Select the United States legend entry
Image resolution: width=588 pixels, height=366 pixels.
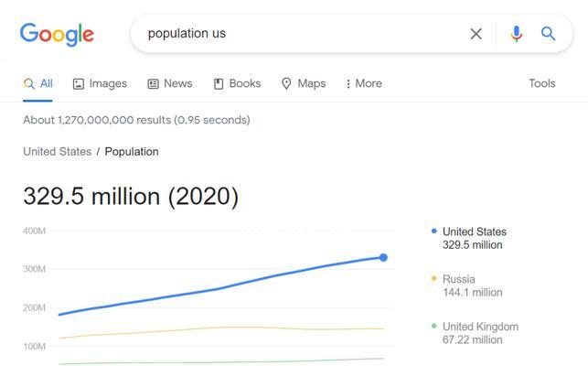pyautogui.click(x=469, y=238)
